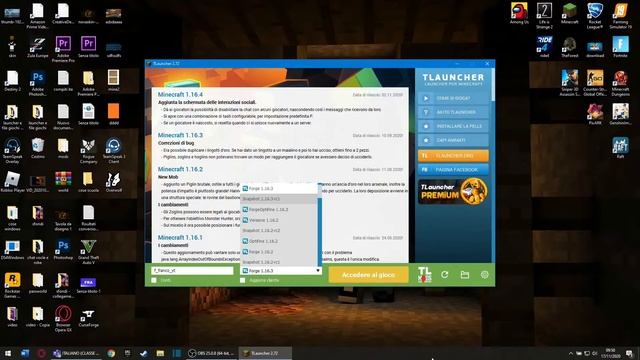
Task: Click the TLauncher sidebar vertical scrollbar
Action: coord(493,84)
